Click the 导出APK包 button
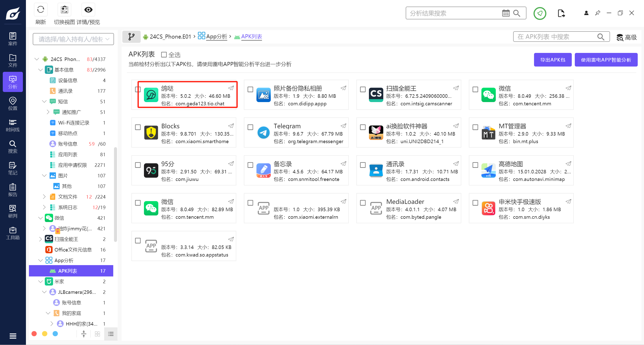 (x=553, y=60)
